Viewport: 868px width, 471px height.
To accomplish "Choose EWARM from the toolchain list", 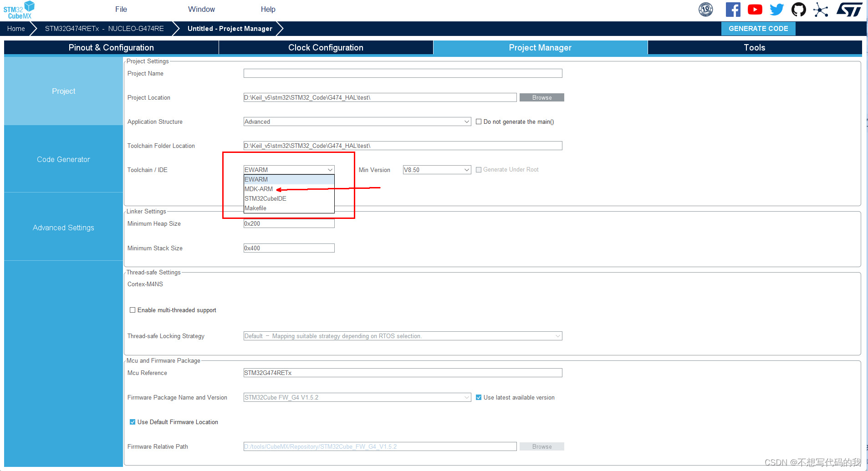I will [x=289, y=179].
